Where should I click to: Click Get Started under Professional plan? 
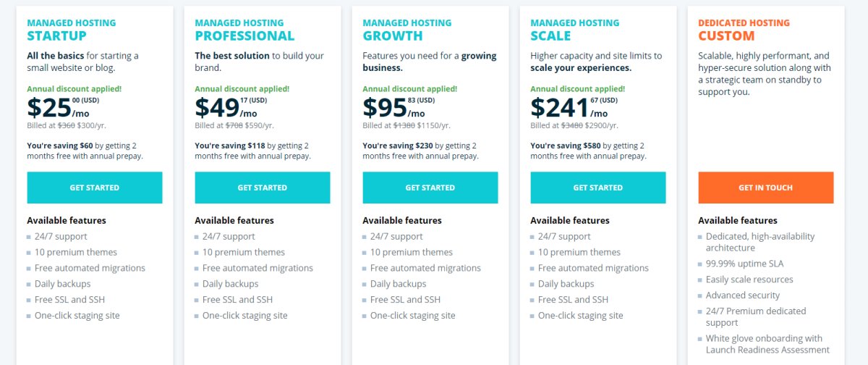263,188
